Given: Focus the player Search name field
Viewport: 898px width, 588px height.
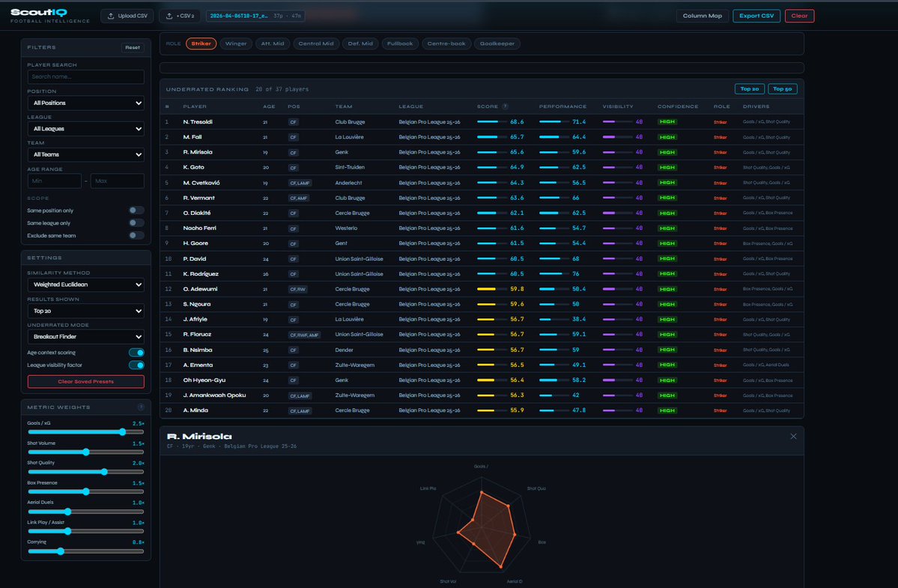Looking at the screenshot, I should [86, 76].
